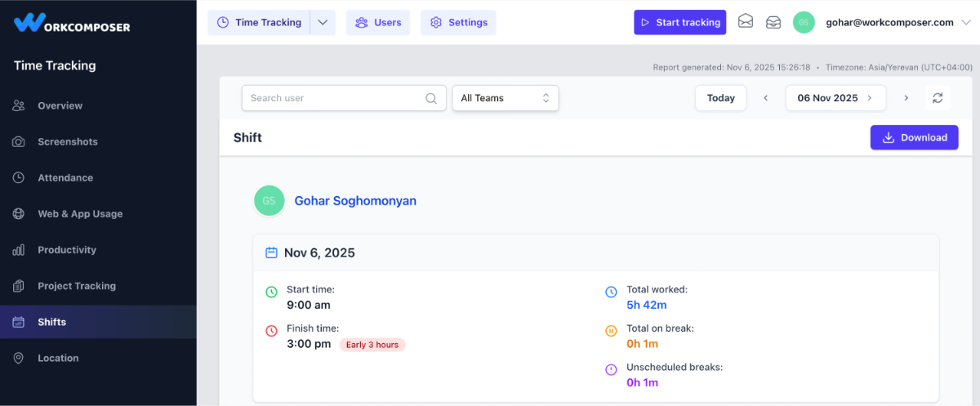Click the WorkComposer logo
The image size is (980, 406).
tap(72, 22)
